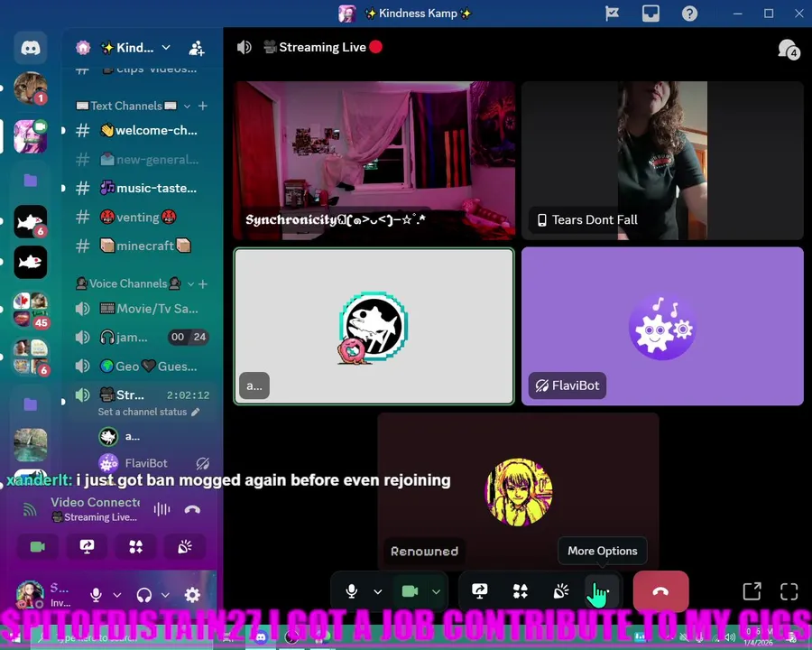The width and height of the screenshot is (812, 650).
Task: Click own user avatar in panel
Action: 30,594
